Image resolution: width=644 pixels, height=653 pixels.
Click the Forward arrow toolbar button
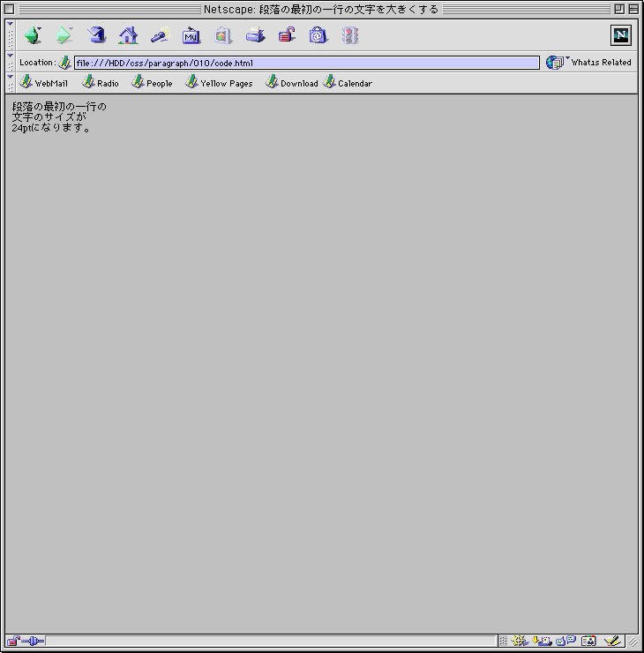pos(64,35)
